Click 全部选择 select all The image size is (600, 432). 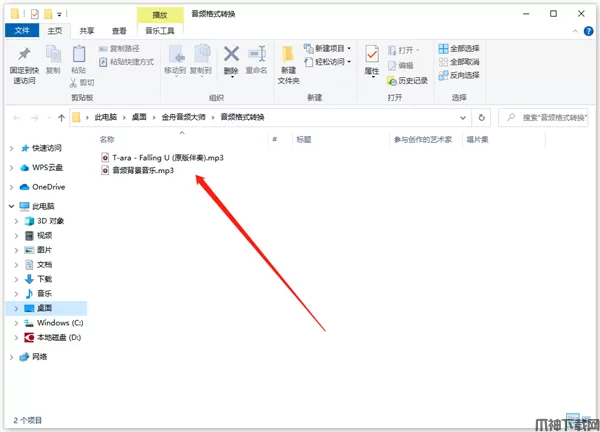point(459,48)
